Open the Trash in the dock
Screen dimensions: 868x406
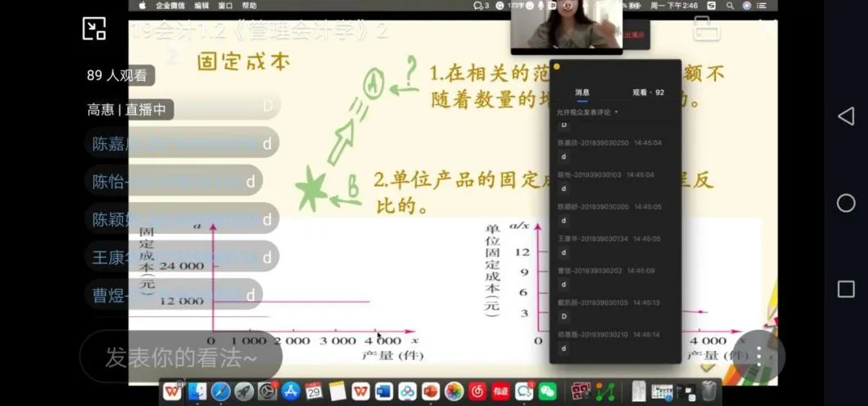coord(708,391)
